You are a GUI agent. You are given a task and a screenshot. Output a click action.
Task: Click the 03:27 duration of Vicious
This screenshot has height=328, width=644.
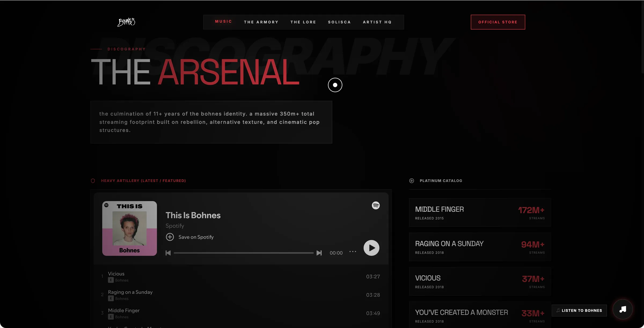(373, 276)
